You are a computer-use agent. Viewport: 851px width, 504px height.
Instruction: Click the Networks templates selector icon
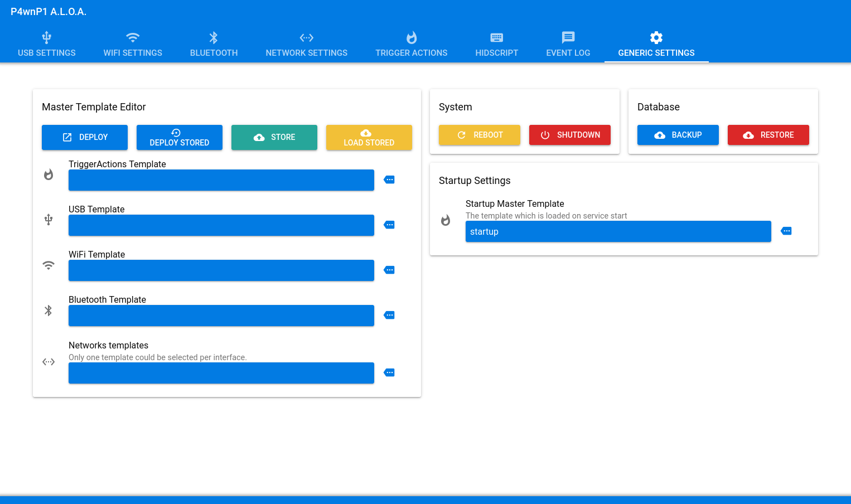click(x=389, y=372)
